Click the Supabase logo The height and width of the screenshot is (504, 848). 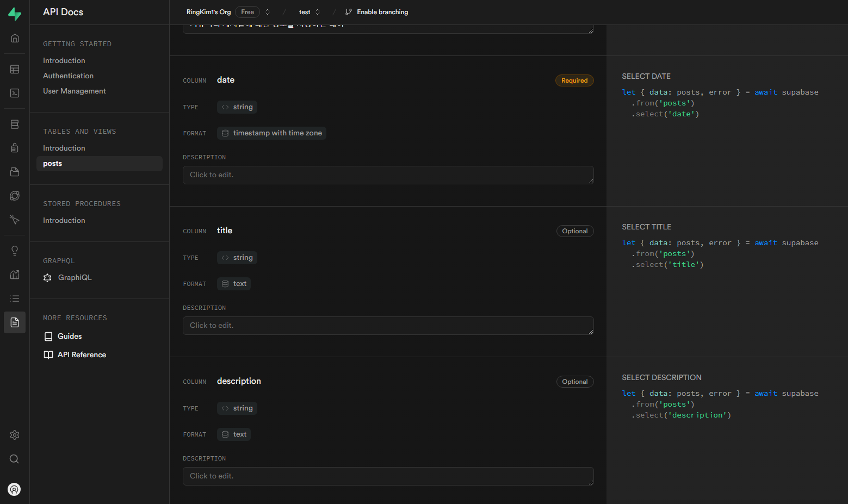[x=15, y=14]
